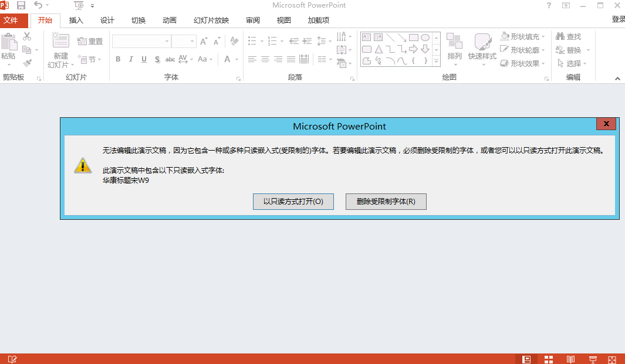This screenshot has width=625, height=364.
Task: Select the text box shape in shapes gallery
Action: tap(366, 38)
